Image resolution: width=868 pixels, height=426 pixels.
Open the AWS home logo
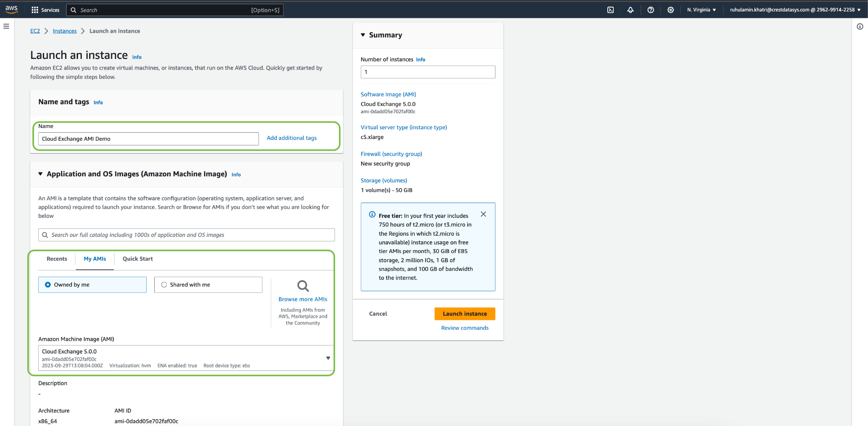coord(11,9)
